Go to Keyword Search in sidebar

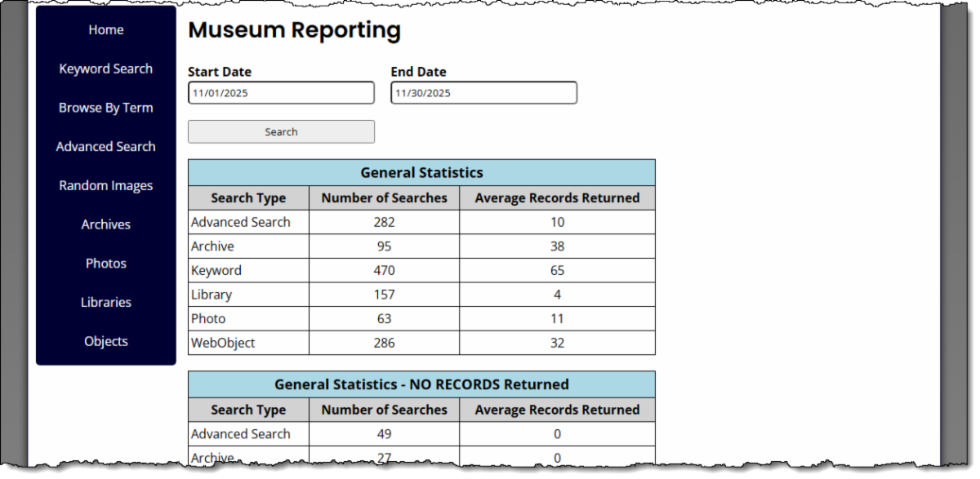point(106,69)
